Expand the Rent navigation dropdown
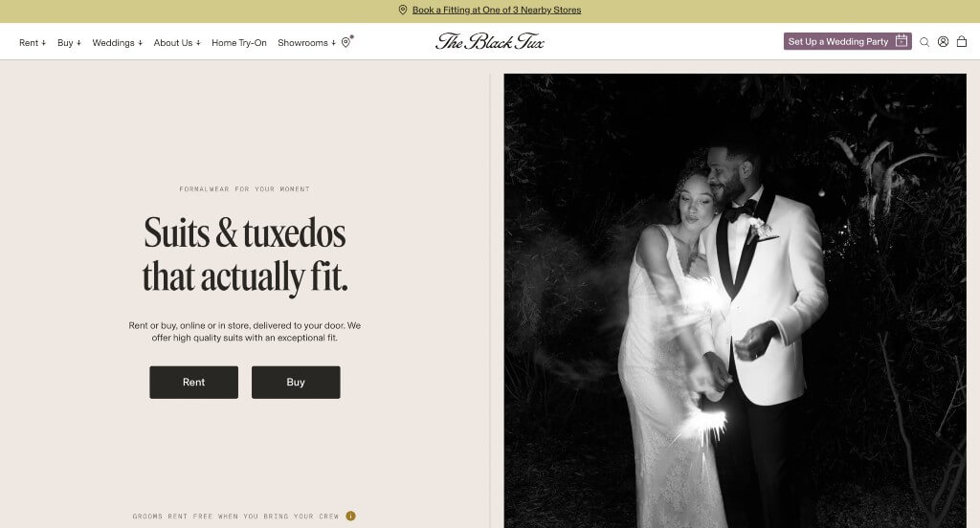This screenshot has width=980, height=528. pyautogui.click(x=33, y=43)
